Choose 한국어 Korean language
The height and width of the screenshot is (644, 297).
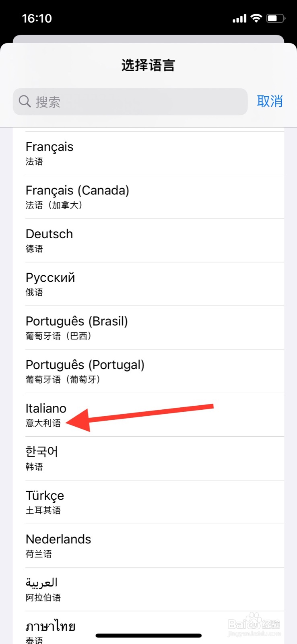coord(148,458)
